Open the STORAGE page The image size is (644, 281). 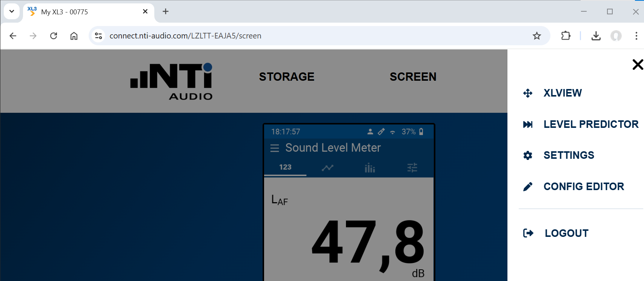coord(286,77)
